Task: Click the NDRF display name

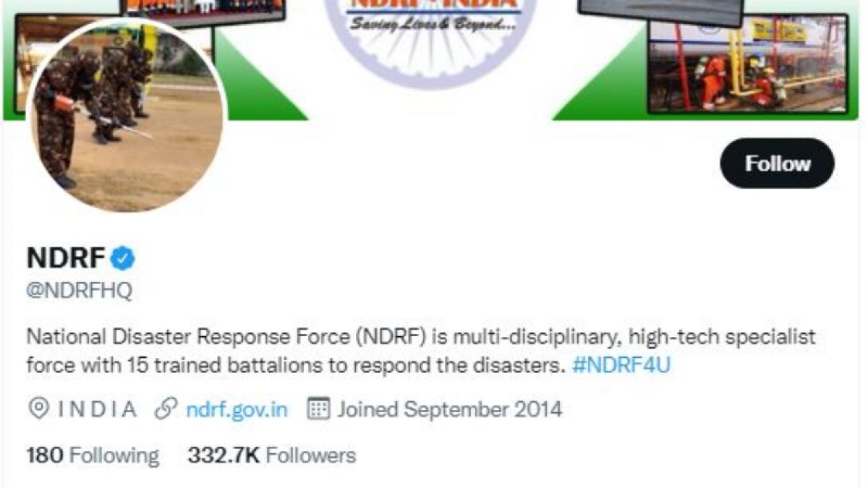Action: click(67, 258)
